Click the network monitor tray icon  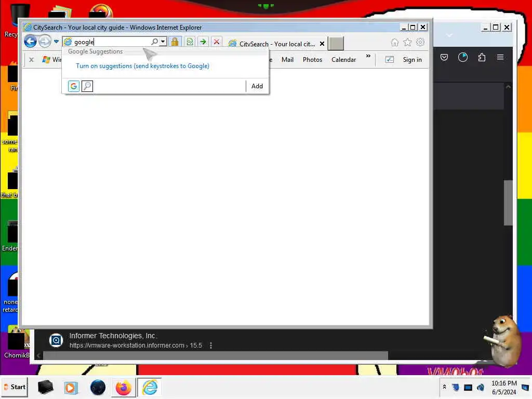coord(468,388)
